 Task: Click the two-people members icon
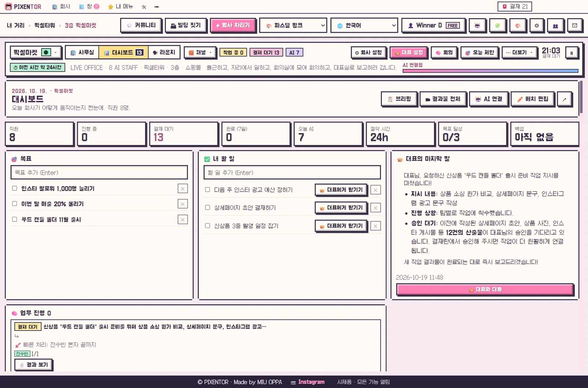coord(555,26)
